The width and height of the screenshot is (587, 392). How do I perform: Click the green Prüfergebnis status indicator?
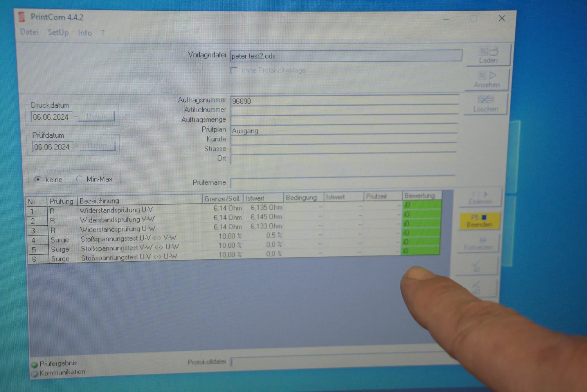pyautogui.click(x=34, y=365)
